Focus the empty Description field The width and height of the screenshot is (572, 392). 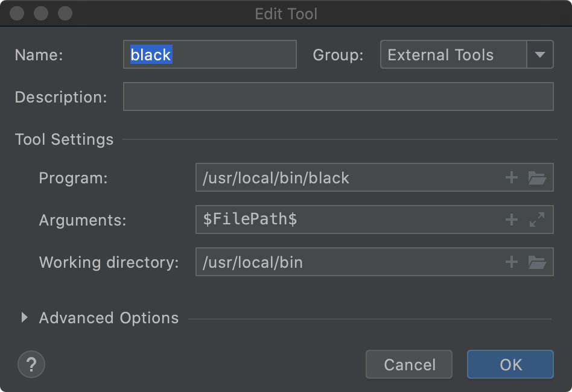(338, 96)
